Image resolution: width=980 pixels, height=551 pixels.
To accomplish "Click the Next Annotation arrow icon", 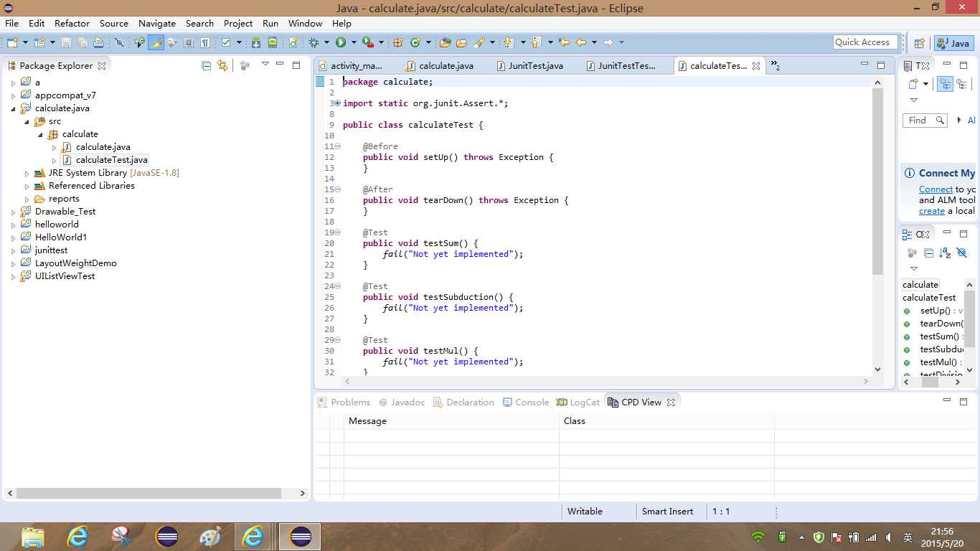I will (x=509, y=43).
